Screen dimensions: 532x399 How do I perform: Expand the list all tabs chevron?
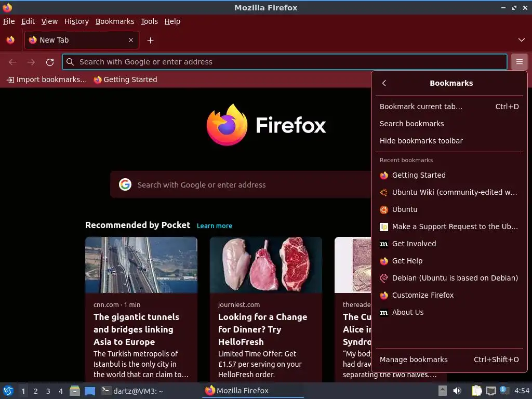point(522,40)
